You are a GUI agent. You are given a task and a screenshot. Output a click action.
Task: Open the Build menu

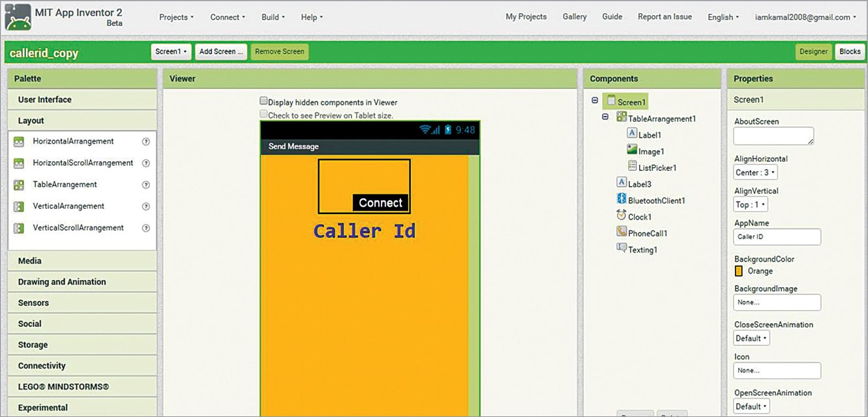[273, 18]
